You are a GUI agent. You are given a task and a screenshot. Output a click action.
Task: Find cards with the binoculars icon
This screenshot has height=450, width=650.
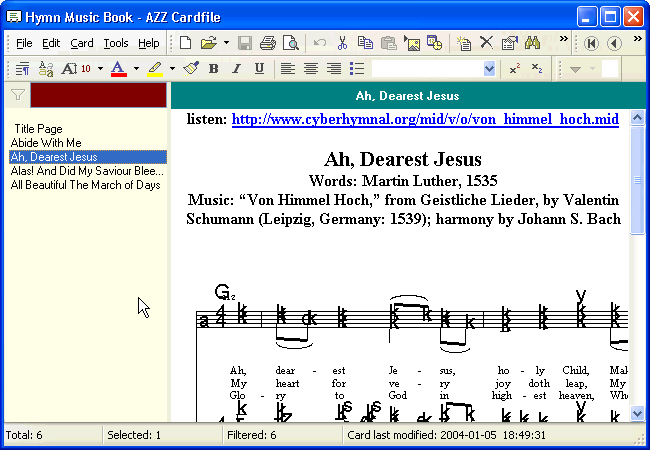(532, 43)
